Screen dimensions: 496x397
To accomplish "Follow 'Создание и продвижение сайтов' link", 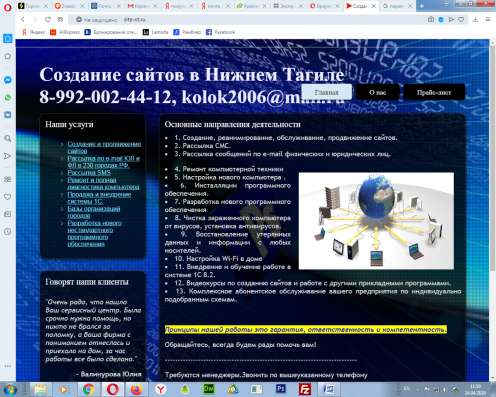I will tap(104, 147).
